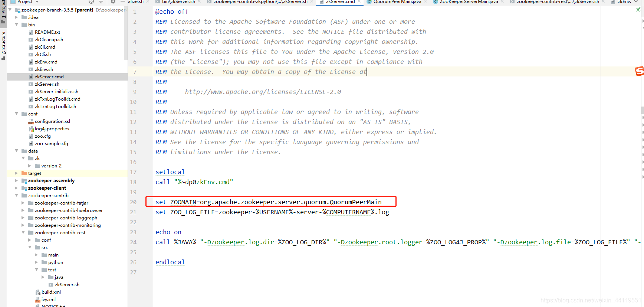
Task: Select the zkTxnLogToolkit.cmd file
Action: point(57,99)
